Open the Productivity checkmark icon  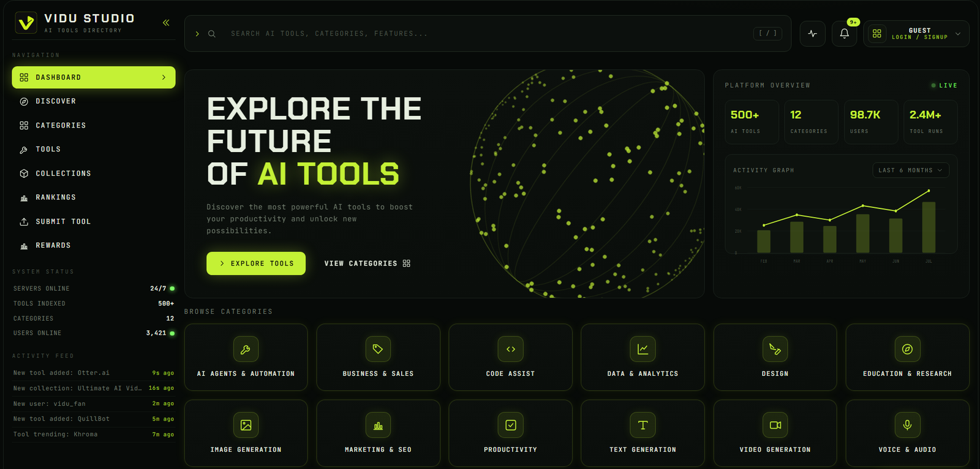(x=510, y=425)
